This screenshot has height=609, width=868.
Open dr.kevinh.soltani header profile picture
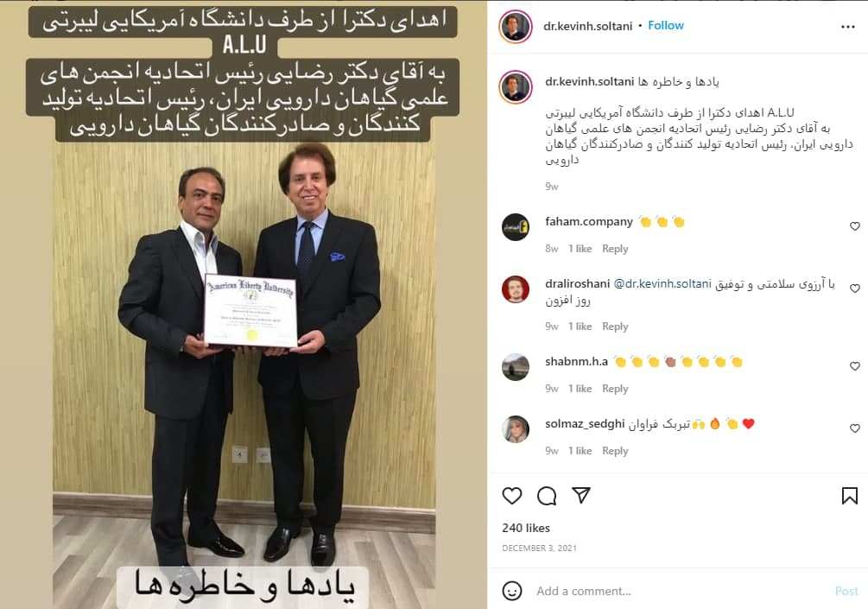coord(515,26)
